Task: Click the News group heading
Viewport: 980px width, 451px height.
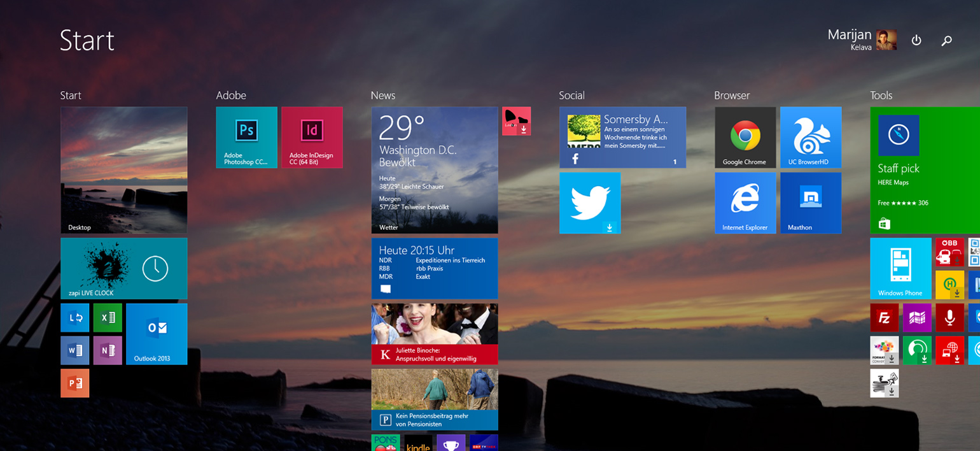Action: tap(383, 96)
